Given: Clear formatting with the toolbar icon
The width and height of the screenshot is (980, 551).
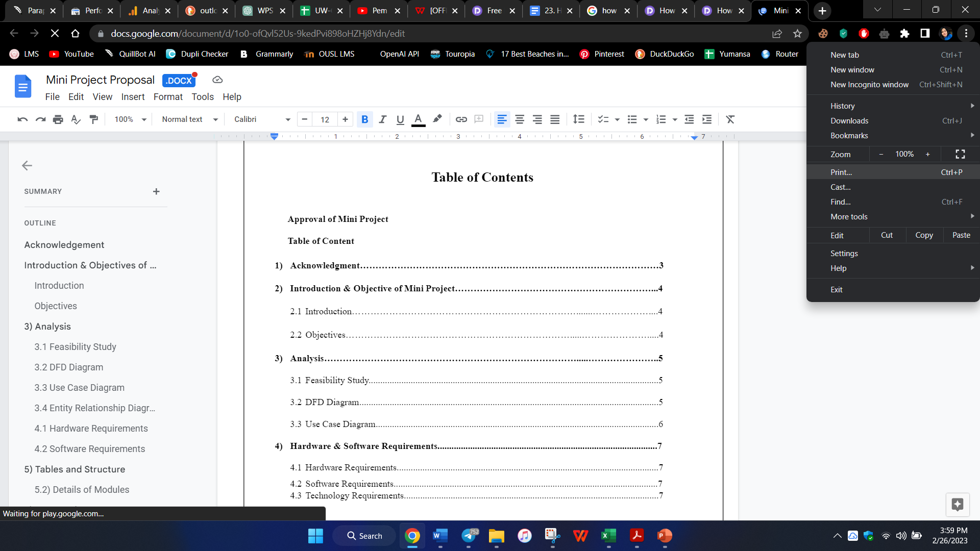Looking at the screenshot, I should tap(730, 119).
